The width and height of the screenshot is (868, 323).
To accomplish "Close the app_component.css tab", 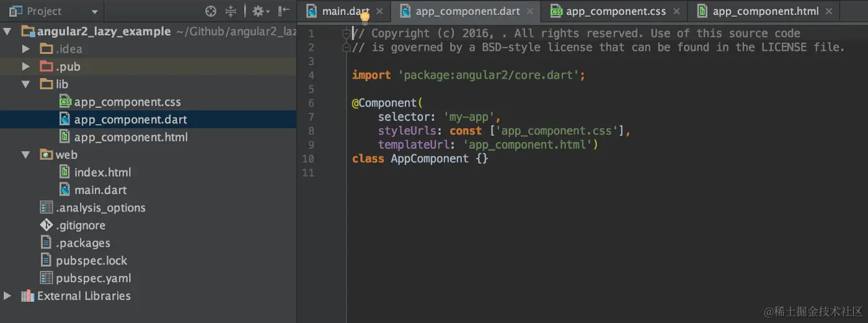I will click(676, 11).
